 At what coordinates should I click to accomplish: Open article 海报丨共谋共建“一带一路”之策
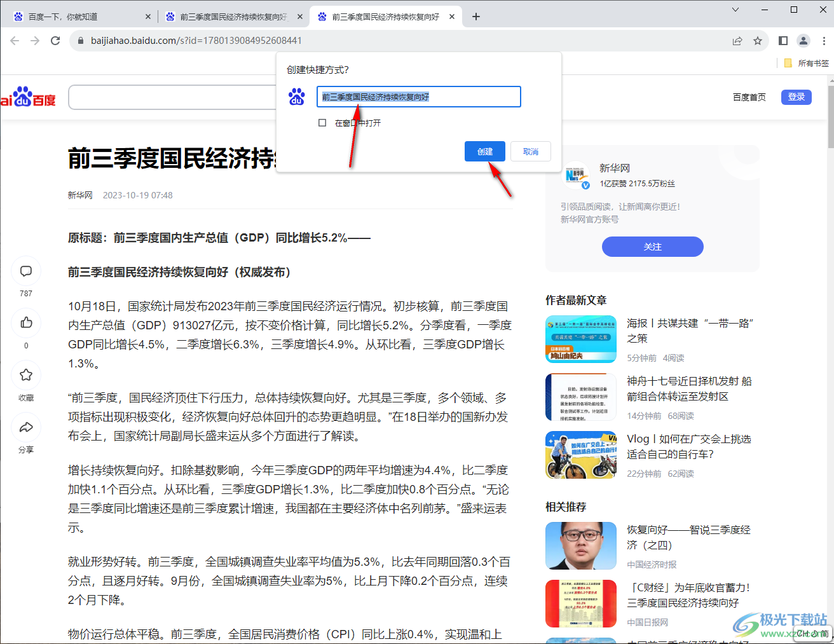[x=690, y=331]
